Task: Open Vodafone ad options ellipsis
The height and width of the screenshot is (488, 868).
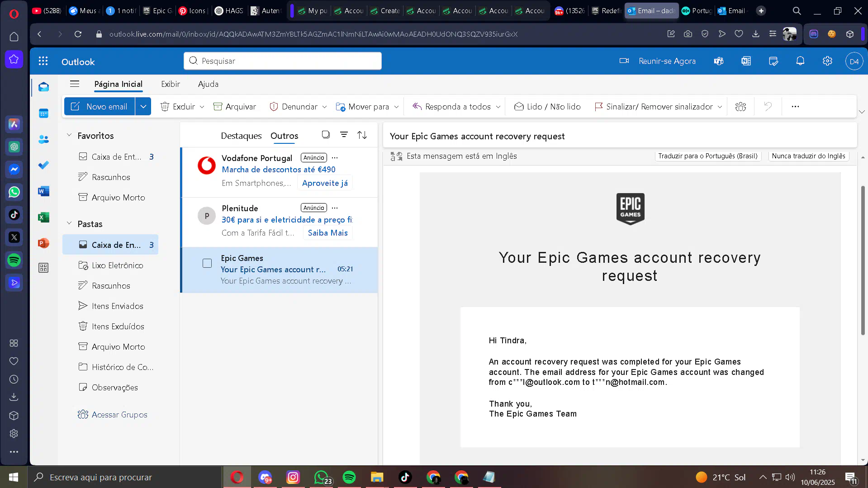Action: coord(335,157)
